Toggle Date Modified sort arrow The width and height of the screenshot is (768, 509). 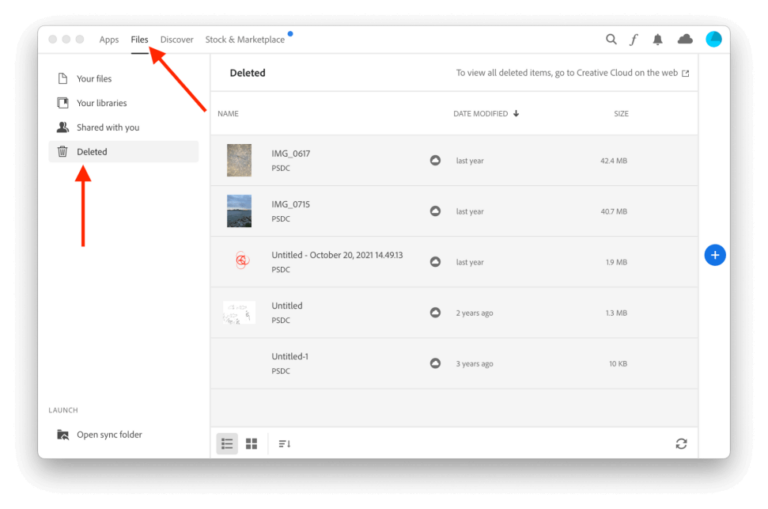point(516,114)
